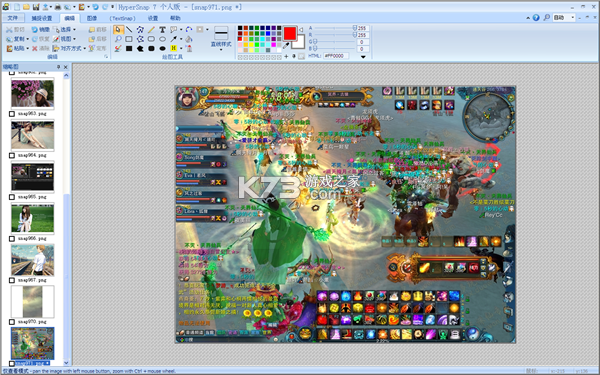Image resolution: width=600 pixels, height=375 pixels.
Task: Select the Text tool
Action: coord(163,29)
